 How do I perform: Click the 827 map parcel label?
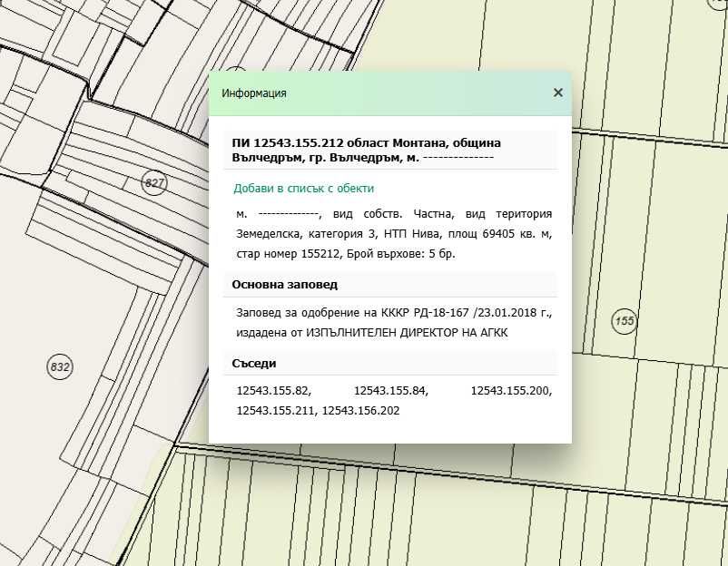pos(154,183)
